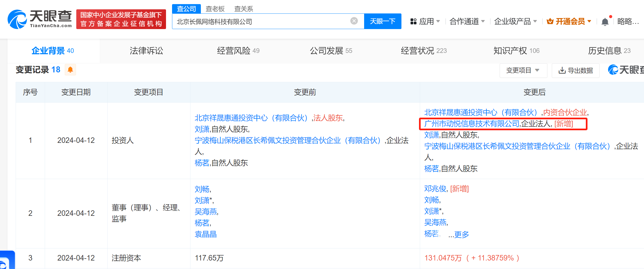
Task: Expand the 合作通道 dropdown
Action: [467, 21]
